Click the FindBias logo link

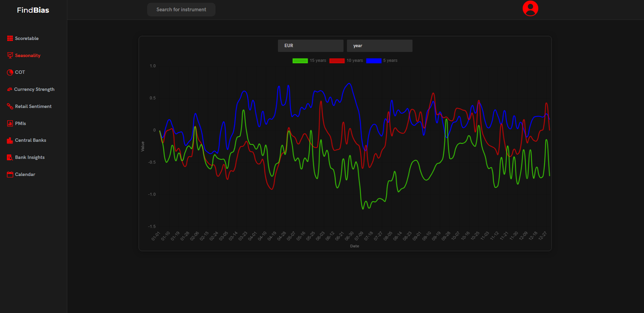pyautogui.click(x=33, y=10)
